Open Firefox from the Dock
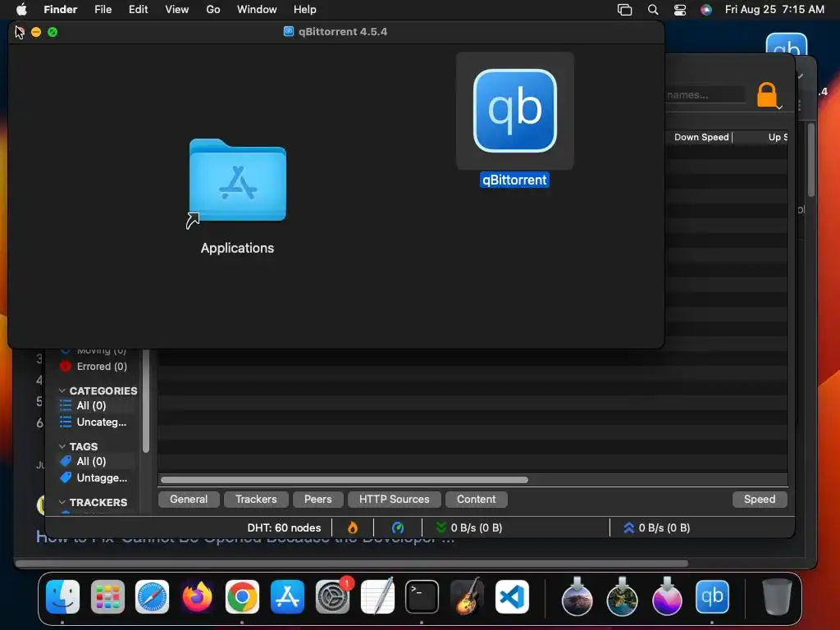The width and height of the screenshot is (840, 630). click(197, 596)
